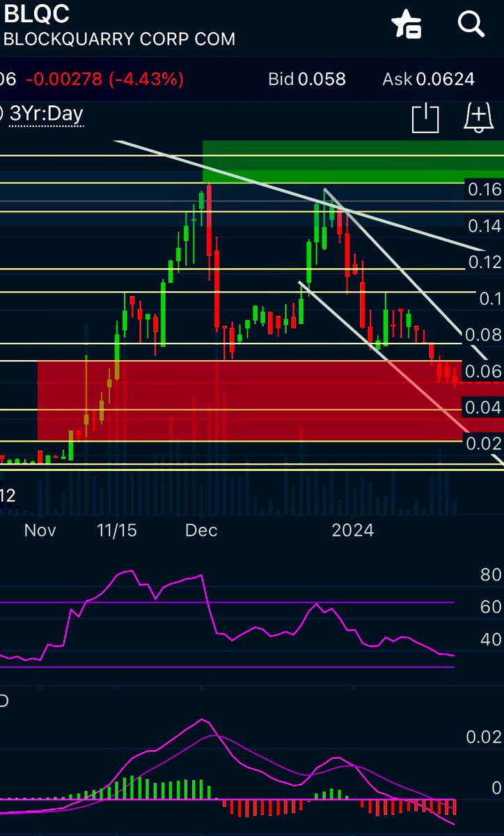Tap the Bid 0.058 quote
Viewport: 504px width, 836px height.
[307, 79]
